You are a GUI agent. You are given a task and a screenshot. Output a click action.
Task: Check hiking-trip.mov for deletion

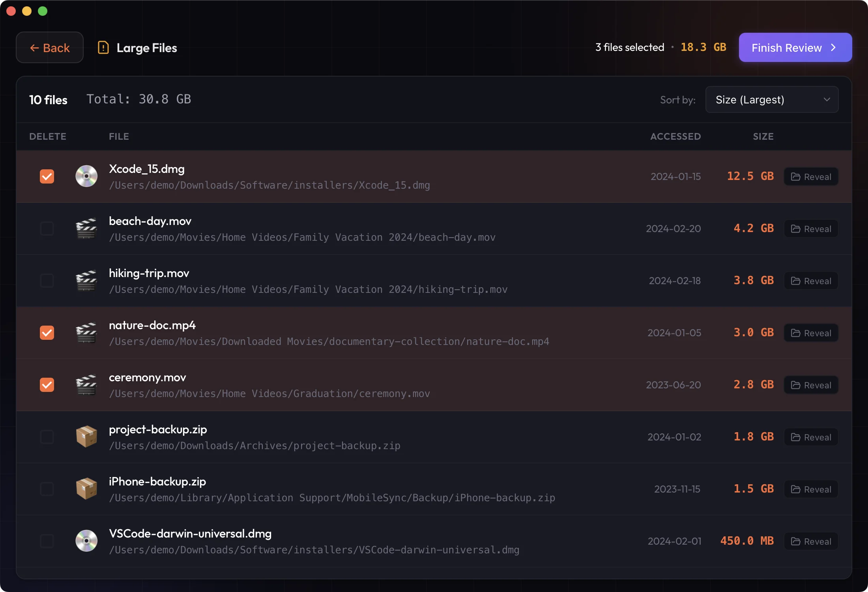pyautogui.click(x=47, y=281)
